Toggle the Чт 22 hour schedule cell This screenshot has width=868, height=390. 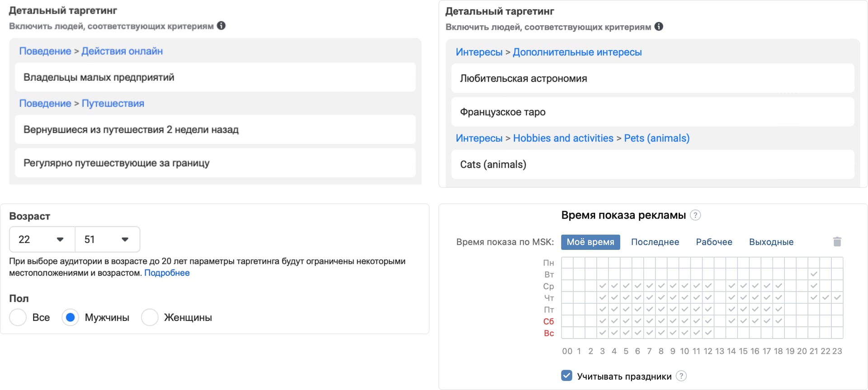pos(826,298)
